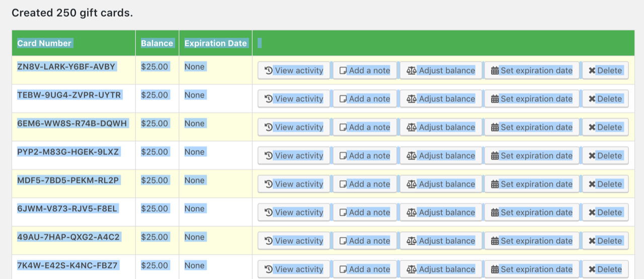
Task: View activity for card 7K4W-E42S-K4NC-FBZ7
Action: click(294, 269)
